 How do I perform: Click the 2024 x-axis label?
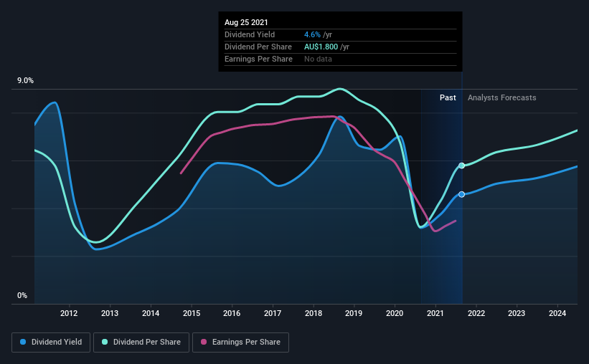point(557,313)
